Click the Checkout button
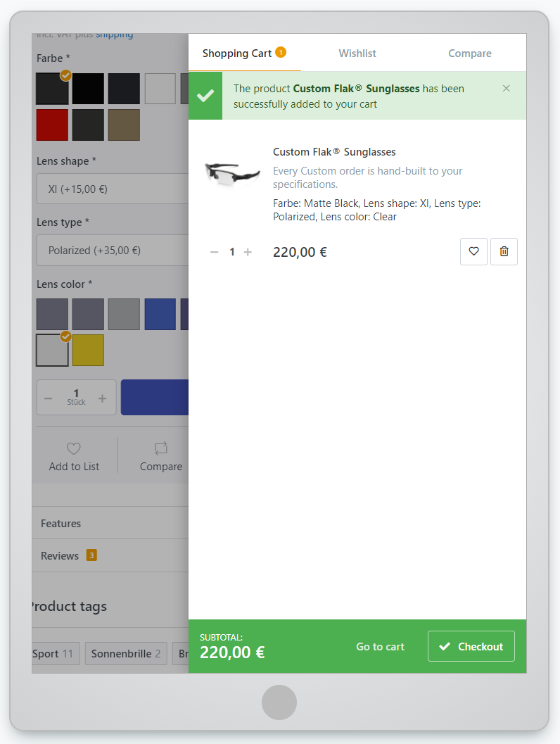Viewport: 560px width, 744px height. pyautogui.click(x=471, y=646)
